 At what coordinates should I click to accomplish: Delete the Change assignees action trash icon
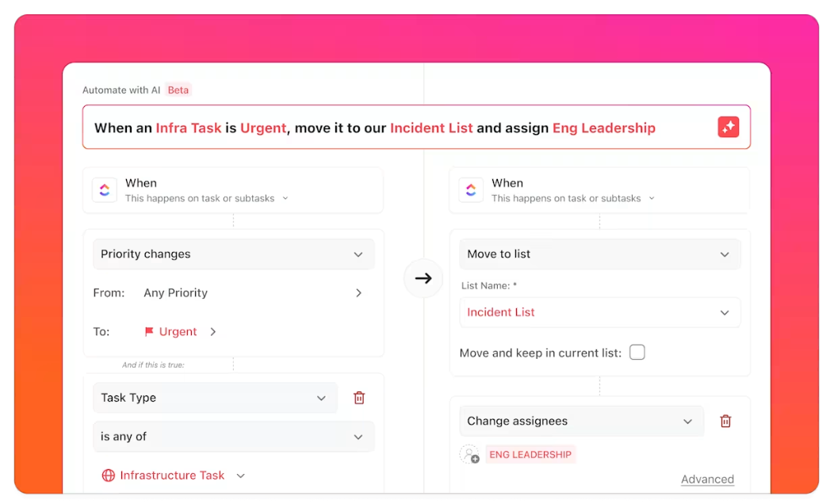tap(725, 422)
